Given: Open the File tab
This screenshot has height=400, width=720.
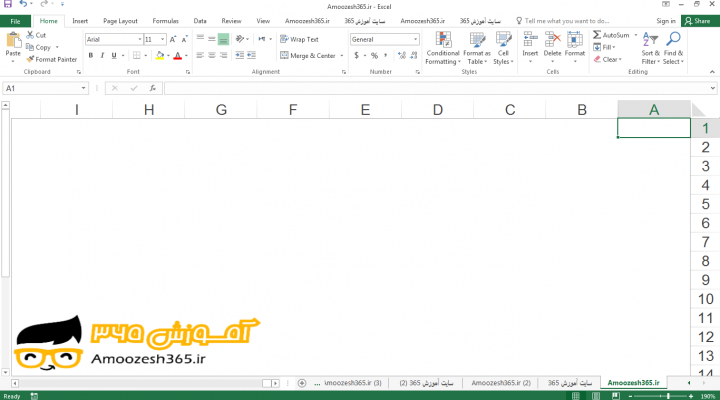Looking at the screenshot, I should click(15, 21).
